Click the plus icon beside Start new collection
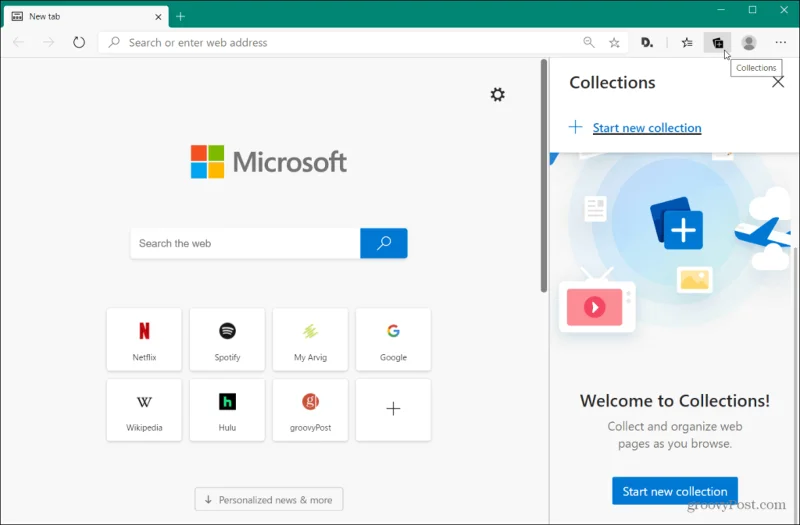Screen dimensions: 800x525 [x=576, y=127]
